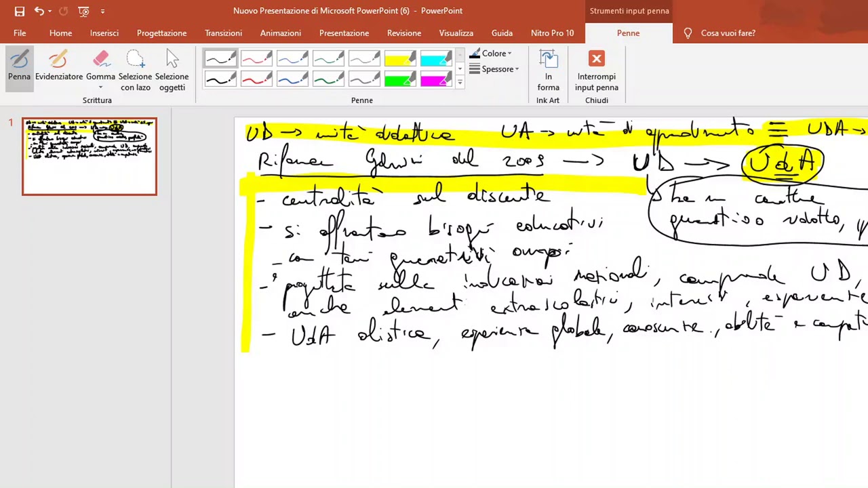This screenshot has width=868, height=488.
Task: Select thin red pen in top row
Action: tap(256, 59)
